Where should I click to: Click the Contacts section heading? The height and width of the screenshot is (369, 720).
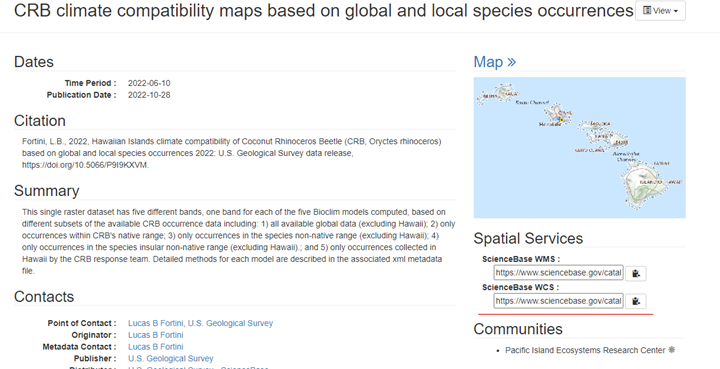[44, 296]
